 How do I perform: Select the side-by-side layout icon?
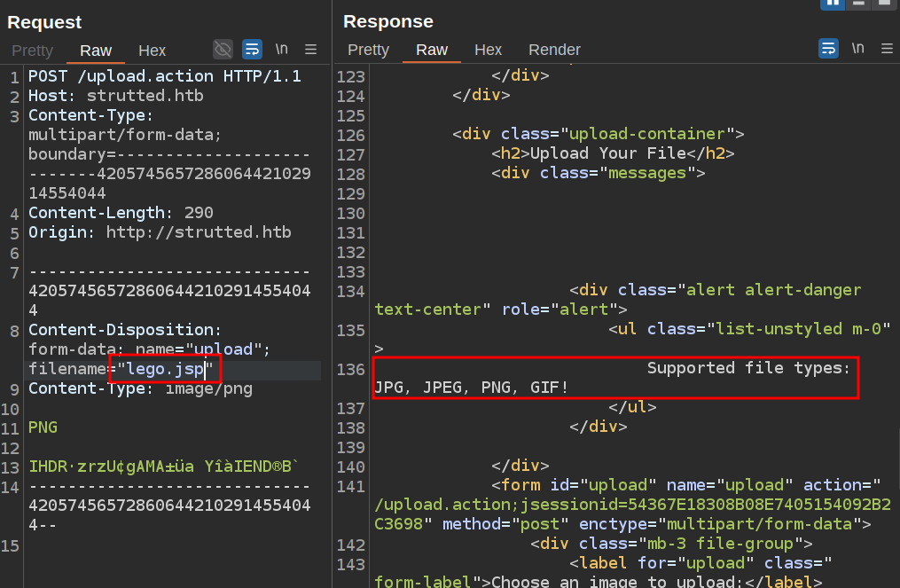[x=833, y=3]
